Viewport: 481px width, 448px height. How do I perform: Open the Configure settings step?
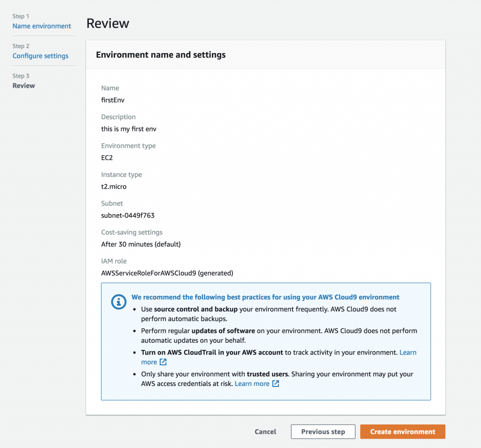coord(40,56)
